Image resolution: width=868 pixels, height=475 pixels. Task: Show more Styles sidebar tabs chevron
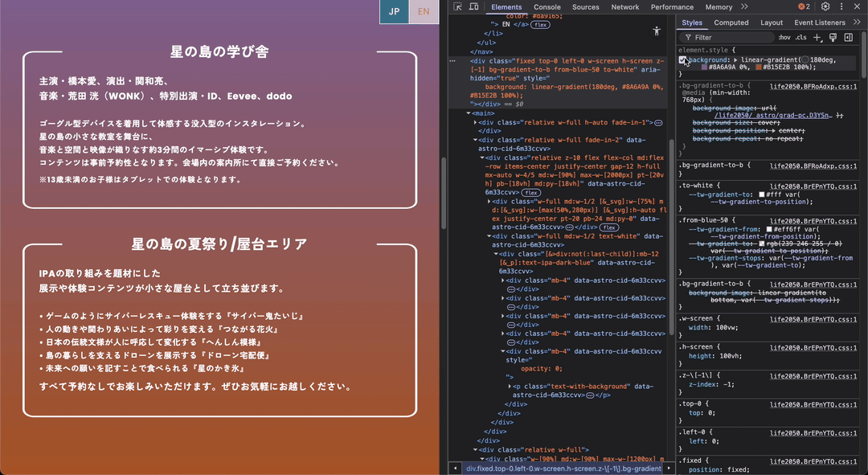(x=857, y=23)
